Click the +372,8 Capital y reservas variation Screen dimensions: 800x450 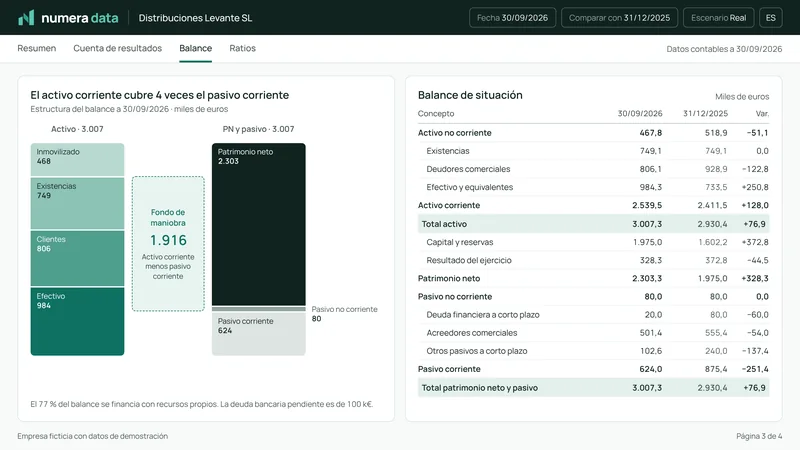click(755, 242)
